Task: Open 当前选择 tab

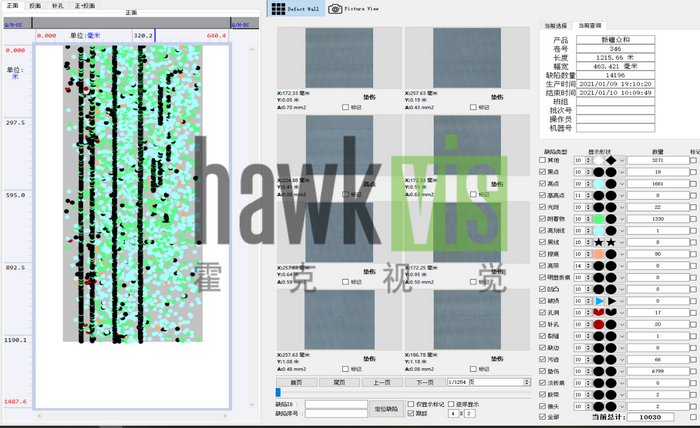Action: click(x=556, y=26)
